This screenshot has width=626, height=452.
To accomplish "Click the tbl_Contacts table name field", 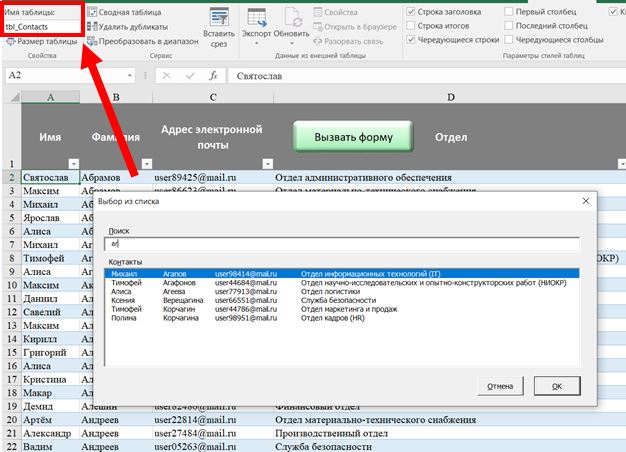I will point(42,27).
